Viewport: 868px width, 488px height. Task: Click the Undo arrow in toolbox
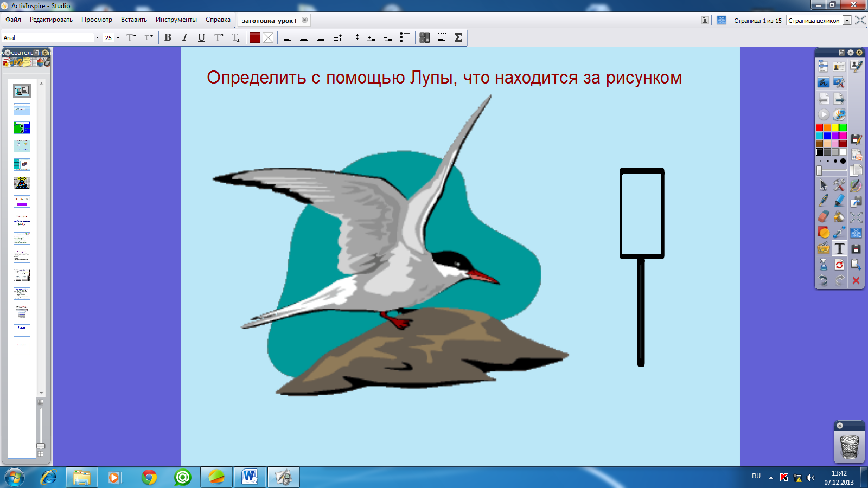point(824,280)
